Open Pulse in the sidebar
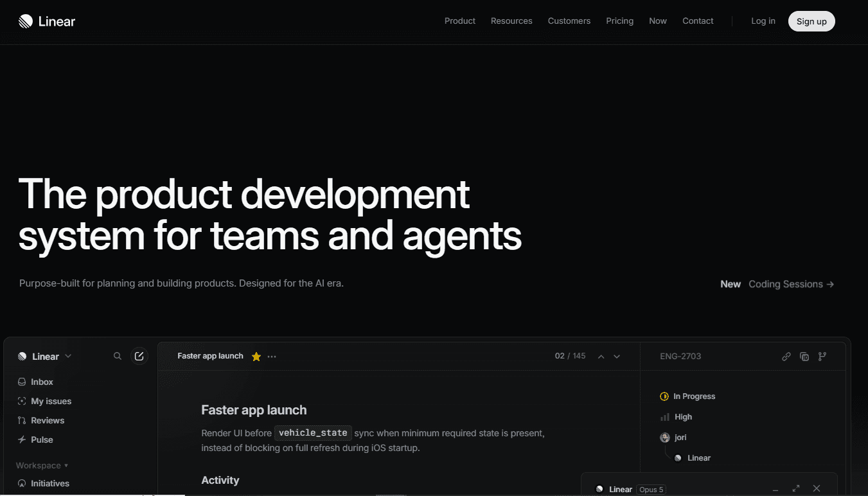Screen dimensions: 868x496 point(42,439)
